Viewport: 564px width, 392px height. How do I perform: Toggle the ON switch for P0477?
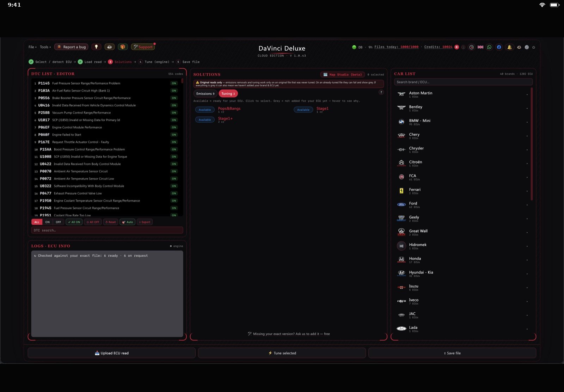(x=174, y=193)
